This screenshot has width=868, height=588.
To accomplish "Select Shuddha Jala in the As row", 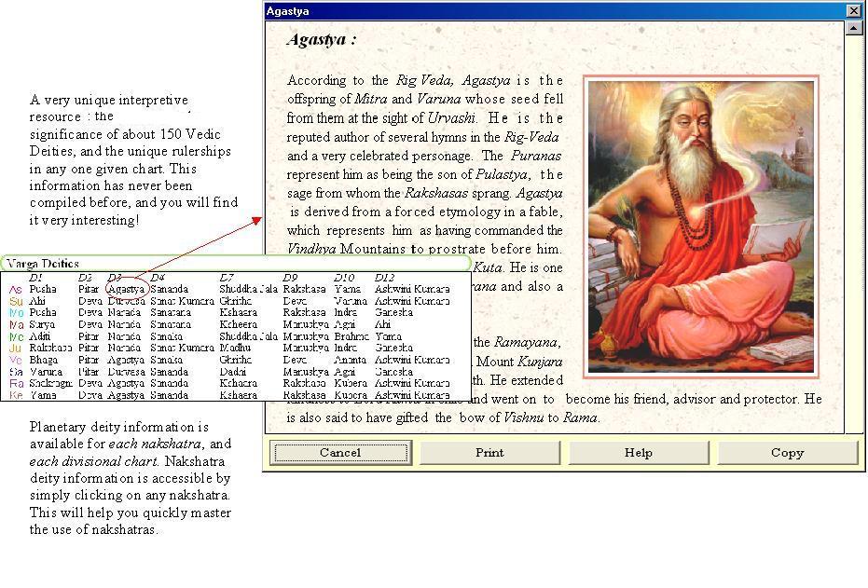I will point(249,289).
